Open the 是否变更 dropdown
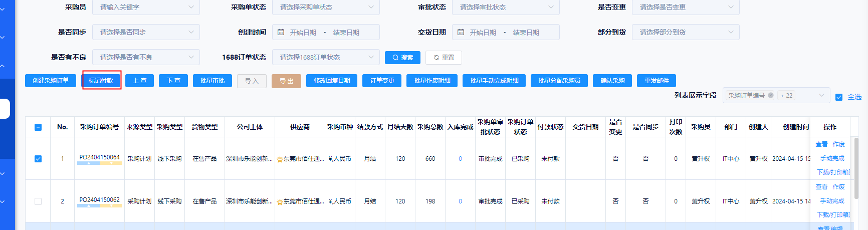This screenshot has height=230, width=868. coord(686,7)
